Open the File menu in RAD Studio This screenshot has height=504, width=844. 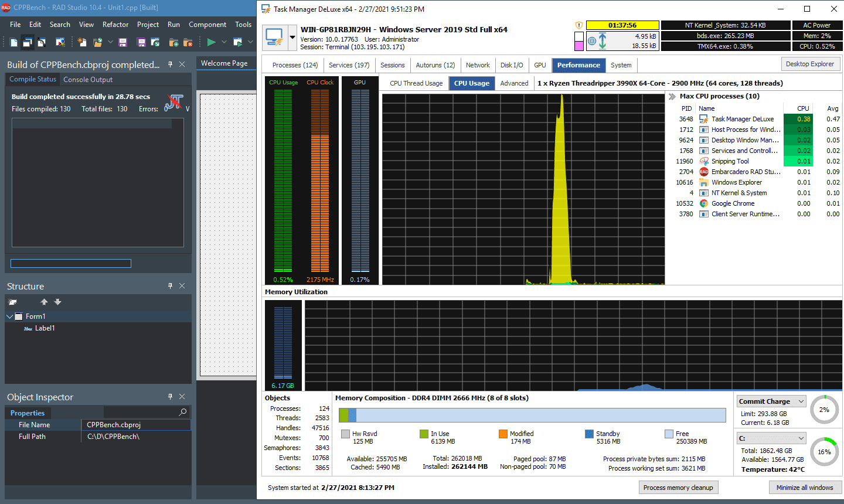(15, 25)
